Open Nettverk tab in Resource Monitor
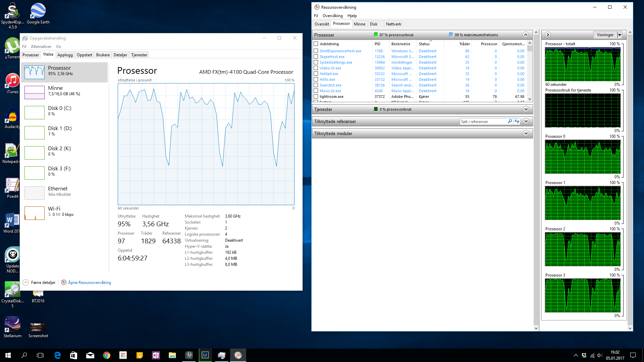 point(393,24)
